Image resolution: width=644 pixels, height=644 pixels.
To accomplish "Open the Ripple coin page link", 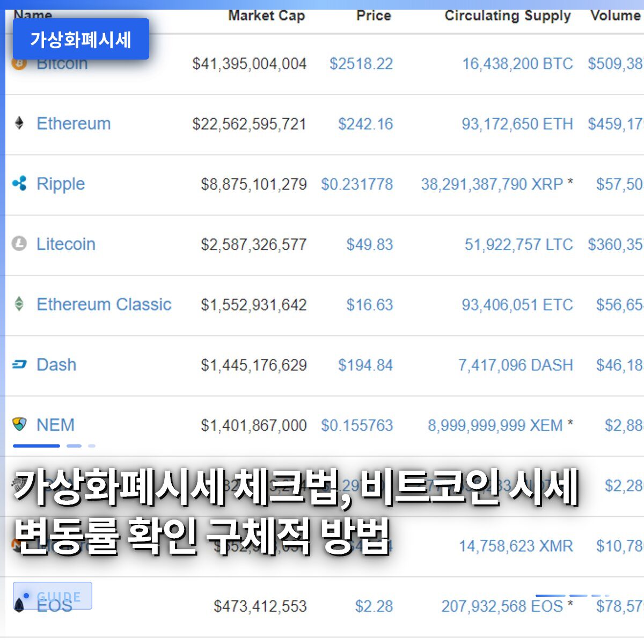I will click(x=61, y=184).
